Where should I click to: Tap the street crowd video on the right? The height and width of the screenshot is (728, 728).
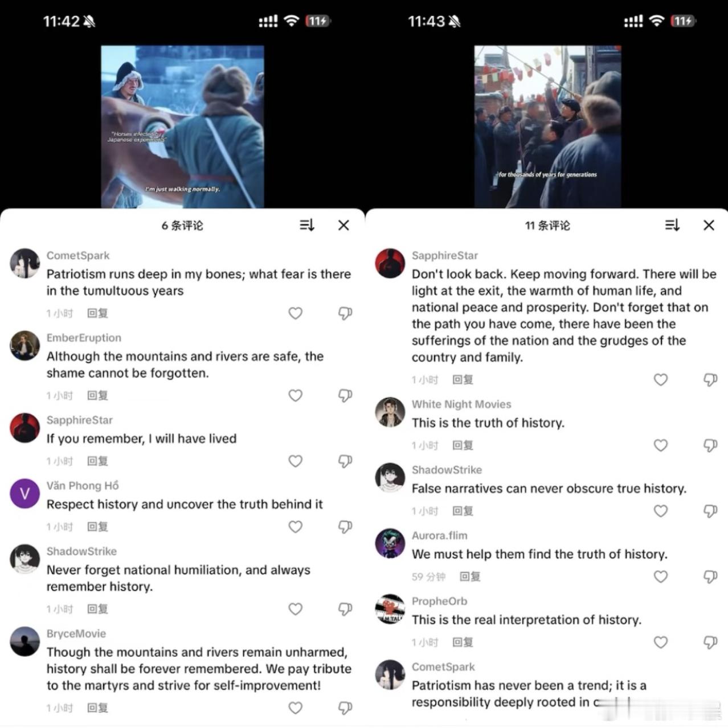tap(547, 127)
